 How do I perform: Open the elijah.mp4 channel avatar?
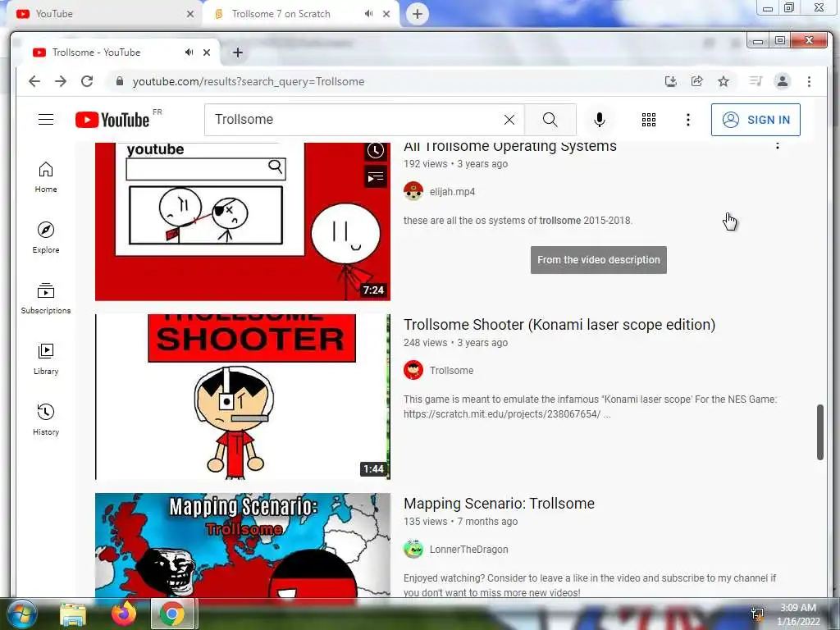click(x=413, y=191)
